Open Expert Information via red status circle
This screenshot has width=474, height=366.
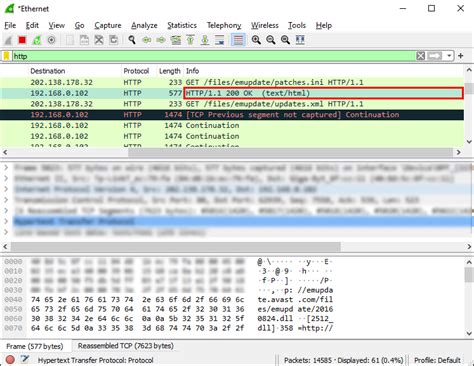tap(10, 360)
